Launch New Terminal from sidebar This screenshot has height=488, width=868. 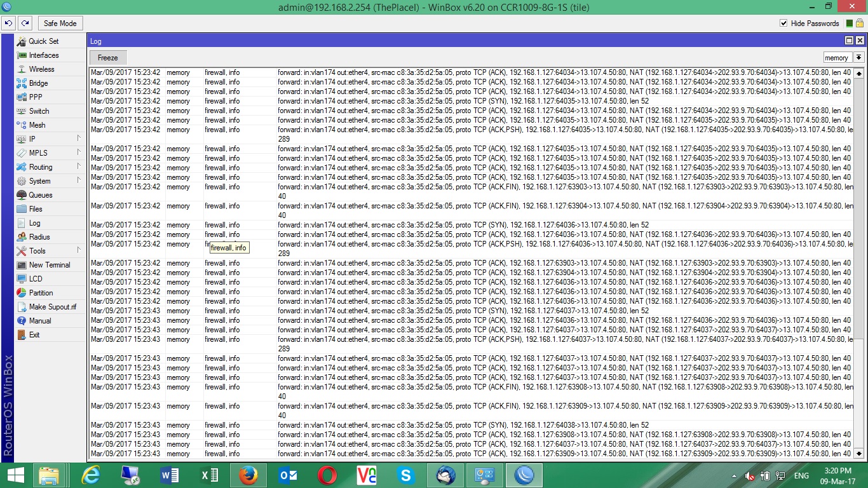(50, 265)
